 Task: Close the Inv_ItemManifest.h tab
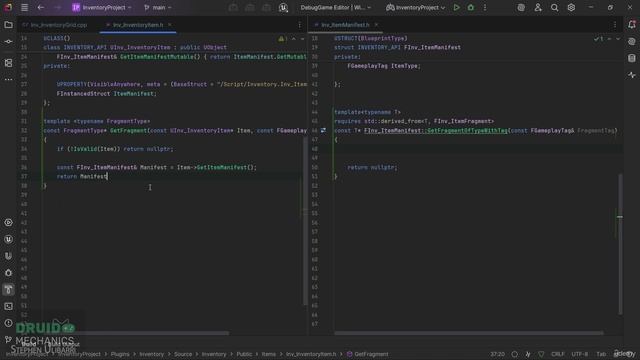pyautogui.click(x=376, y=25)
